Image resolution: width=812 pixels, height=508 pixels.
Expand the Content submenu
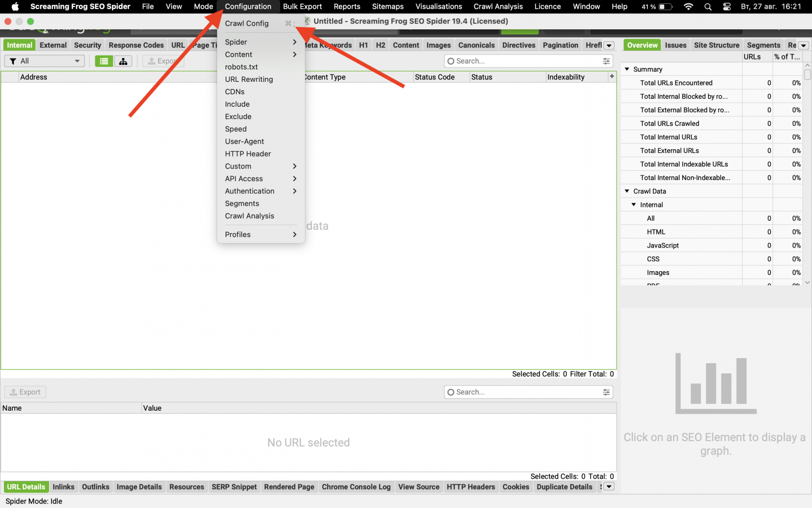click(x=261, y=55)
